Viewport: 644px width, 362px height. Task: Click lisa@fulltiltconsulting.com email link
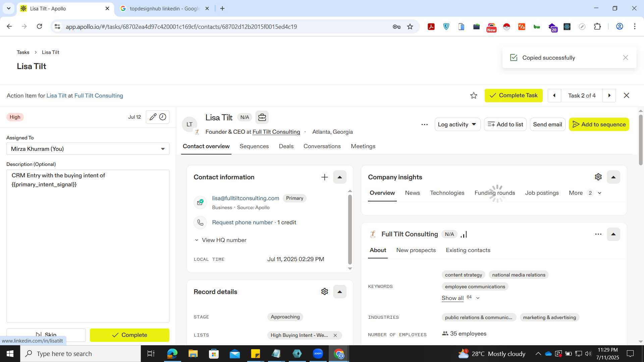(x=246, y=198)
